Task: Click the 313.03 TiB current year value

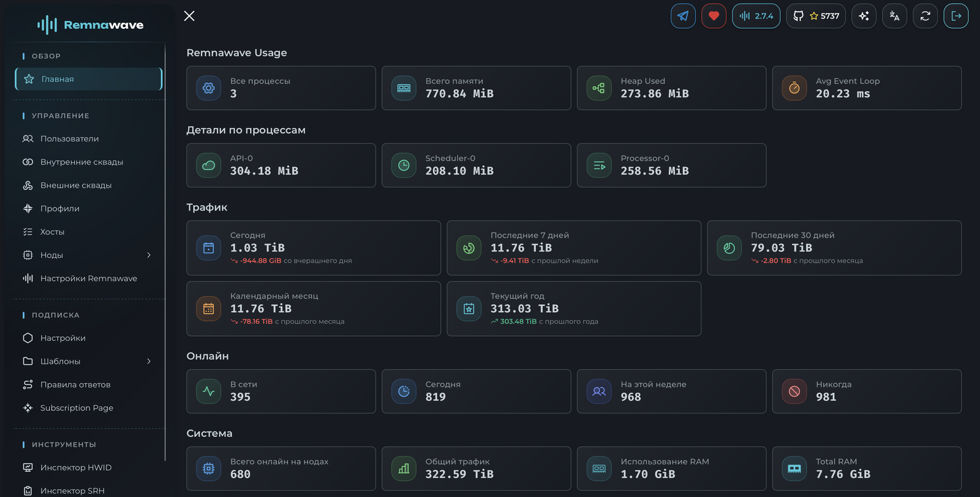Action: click(x=524, y=308)
